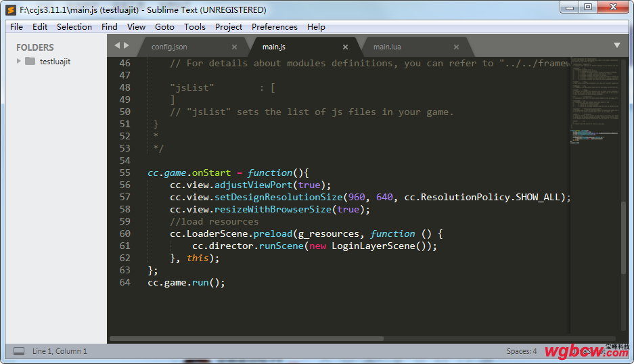
Task: Click the testluajit folder icon
Action: pyautogui.click(x=30, y=62)
